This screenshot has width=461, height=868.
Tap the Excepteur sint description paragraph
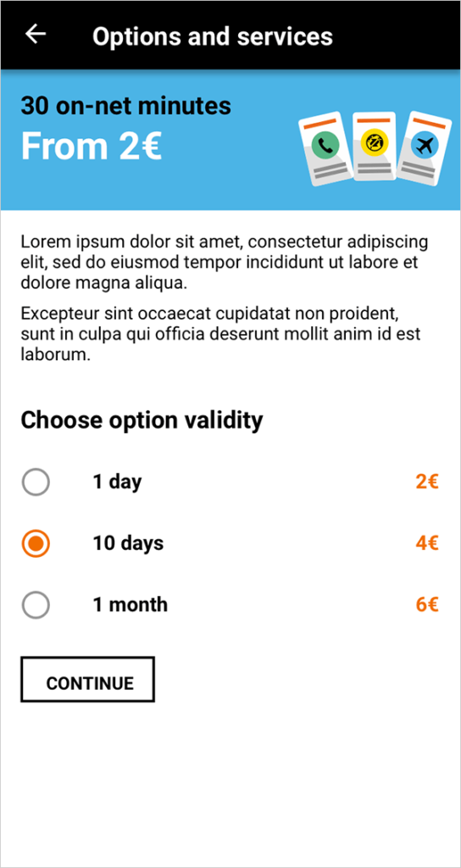(x=221, y=335)
